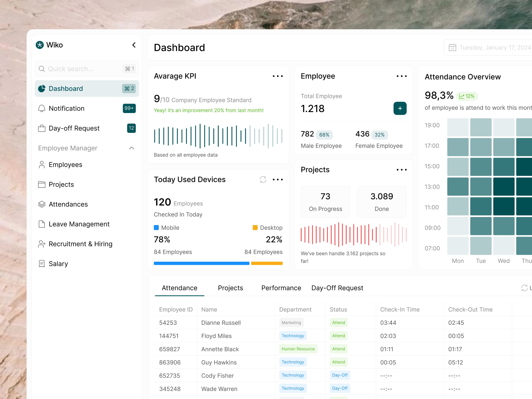Click the blue Mobile legend swatch
The image size is (532, 399).
click(x=156, y=227)
